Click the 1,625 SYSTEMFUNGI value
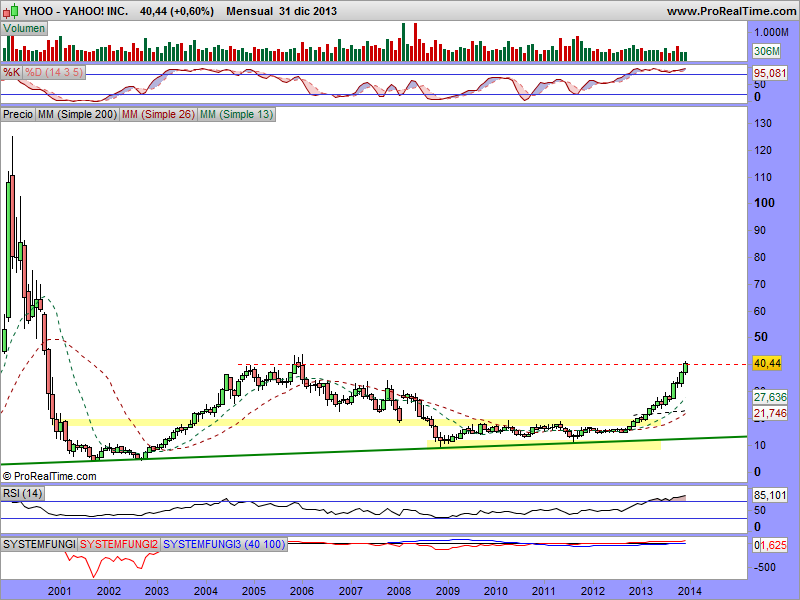 pos(774,545)
